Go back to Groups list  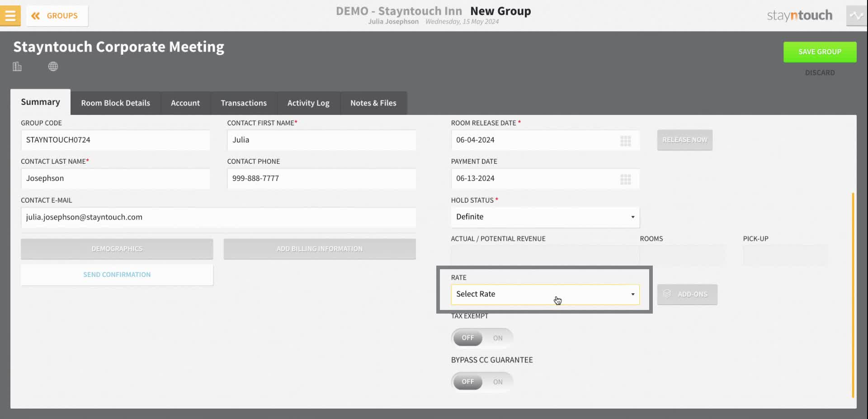tap(57, 16)
